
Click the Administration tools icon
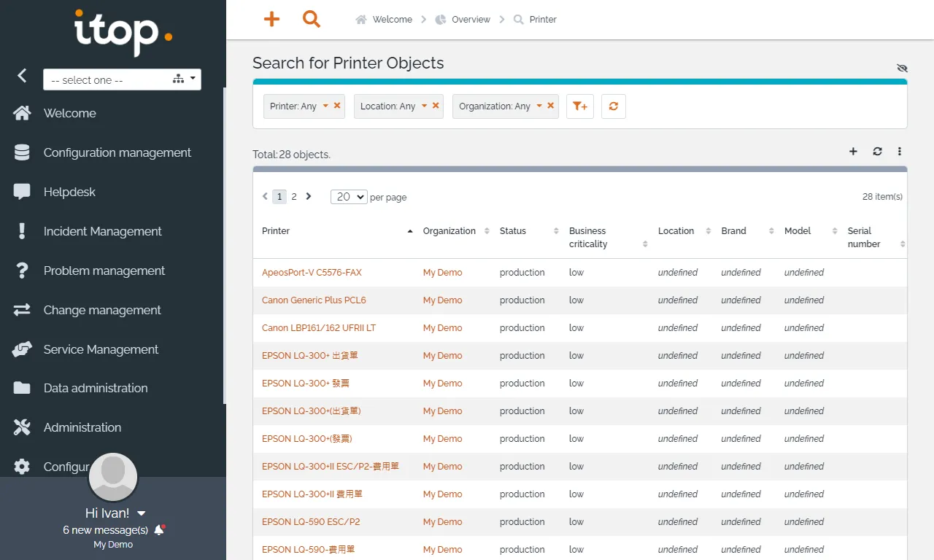[22, 427]
